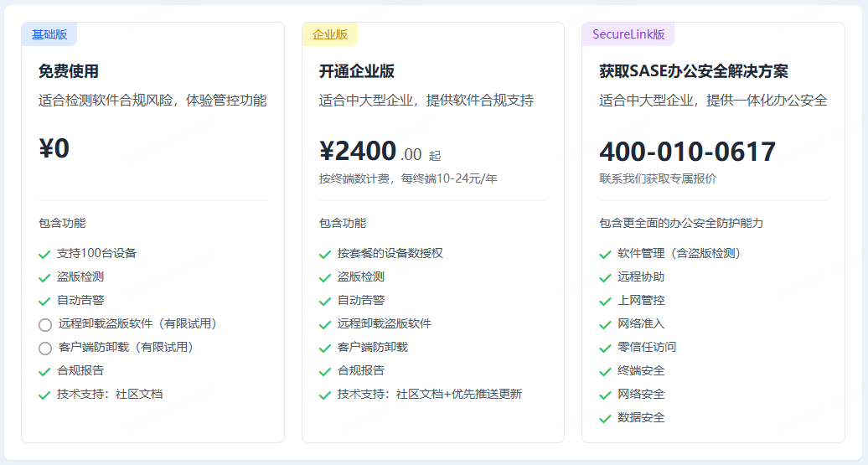The height and width of the screenshot is (465, 868).
Task: Click the checkmark beside 按套餐的设备数授权
Action: [x=325, y=254]
